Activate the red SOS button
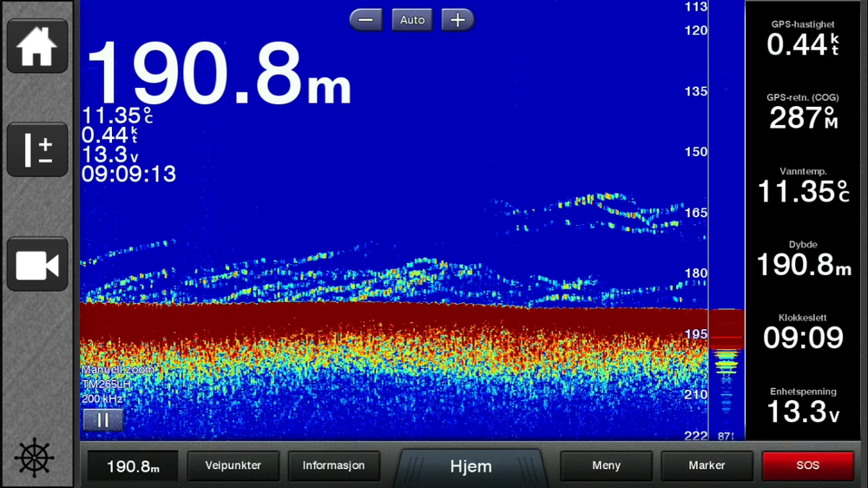This screenshot has height=488, width=868. point(807,465)
